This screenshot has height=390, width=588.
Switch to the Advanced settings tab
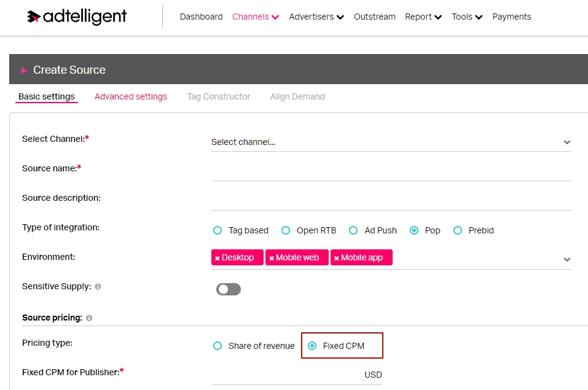130,97
